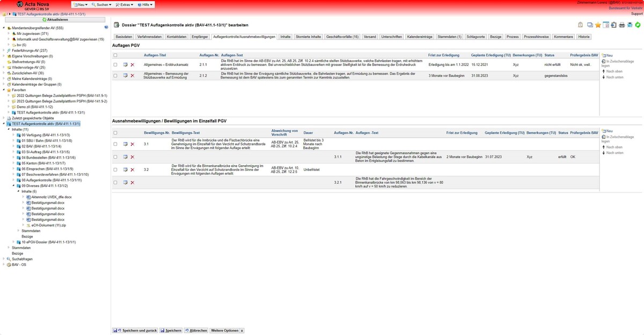The image size is (644, 335).
Task: Expand the Federführungs-AV tree node
Action: click(4, 50)
